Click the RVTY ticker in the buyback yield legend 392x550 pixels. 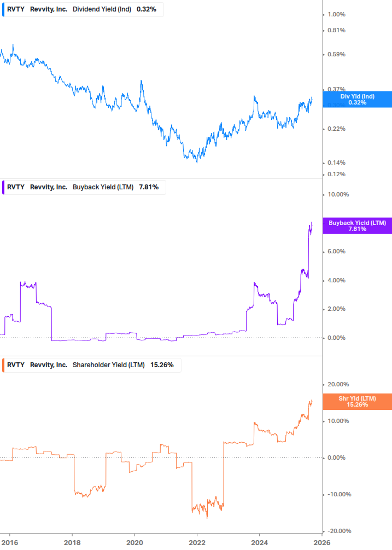click(x=16, y=187)
